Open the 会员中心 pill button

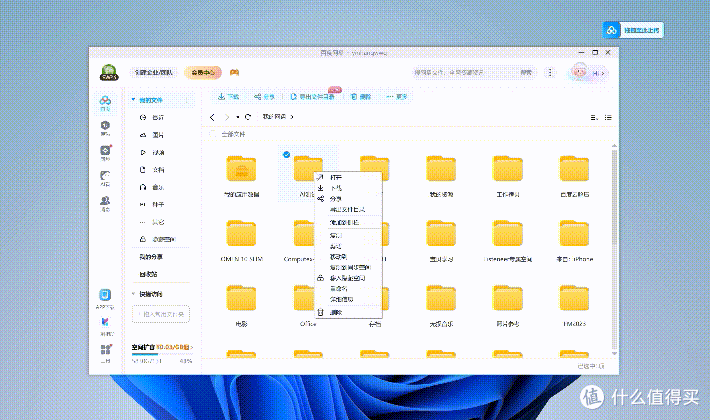[x=203, y=72]
